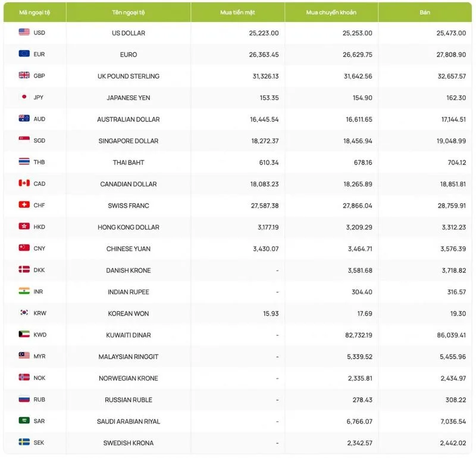Image resolution: width=476 pixels, height=458 pixels.
Task: Click USD cash buy value 25,223.00
Action: pyautogui.click(x=264, y=33)
